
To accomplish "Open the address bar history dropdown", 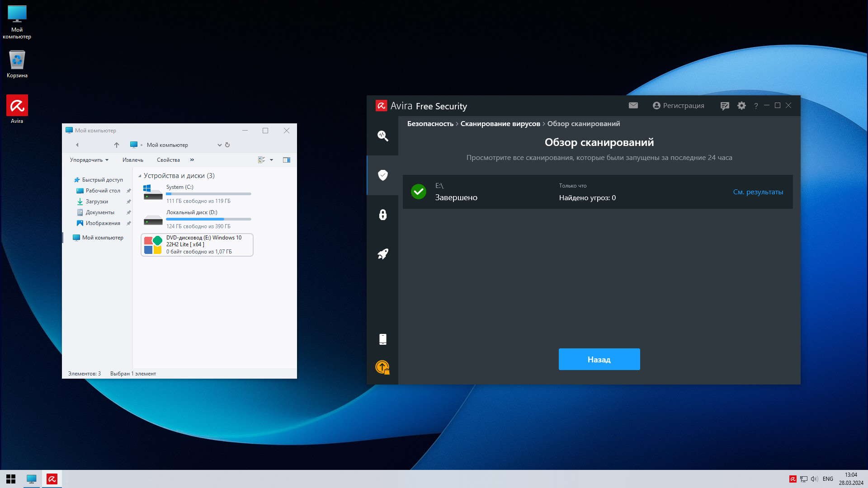I will (219, 145).
